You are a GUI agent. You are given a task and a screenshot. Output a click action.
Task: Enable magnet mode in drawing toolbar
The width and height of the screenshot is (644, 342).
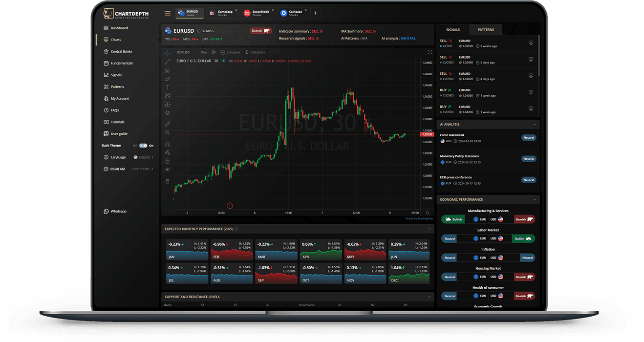[168, 144]
